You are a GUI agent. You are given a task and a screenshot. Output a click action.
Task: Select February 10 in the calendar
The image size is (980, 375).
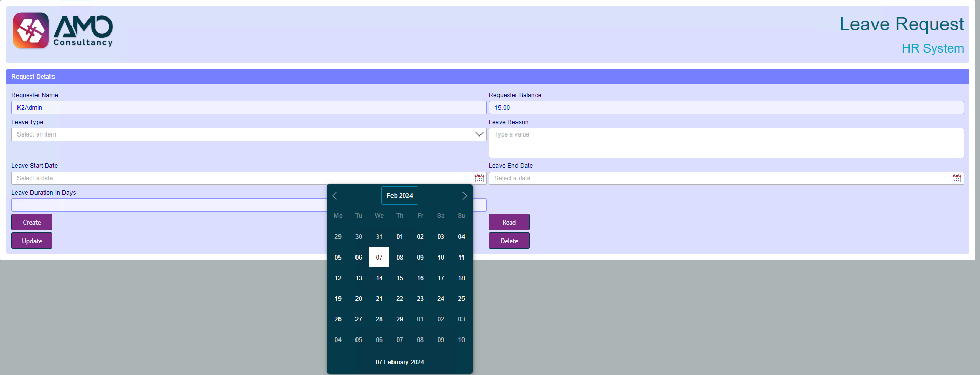tap(441, 258)
